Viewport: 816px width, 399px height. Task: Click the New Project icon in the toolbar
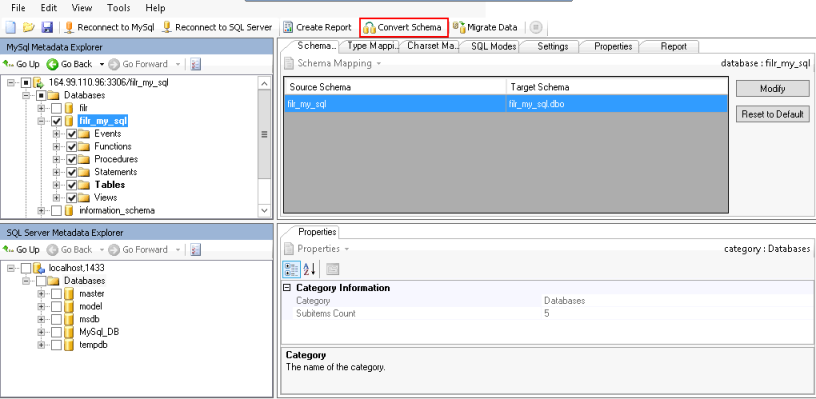[11, 27]
